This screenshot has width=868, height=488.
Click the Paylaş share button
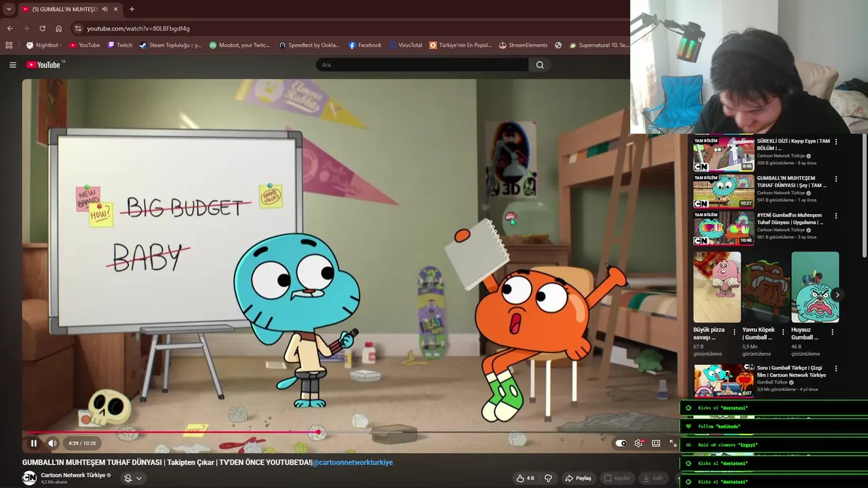(578, 478)
